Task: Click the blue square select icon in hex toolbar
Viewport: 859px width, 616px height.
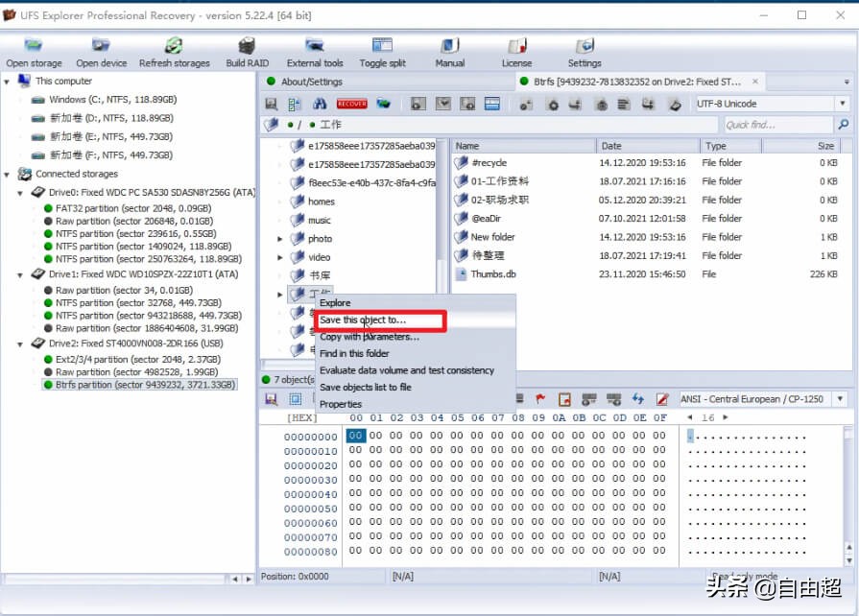Action: pos(296,399)
